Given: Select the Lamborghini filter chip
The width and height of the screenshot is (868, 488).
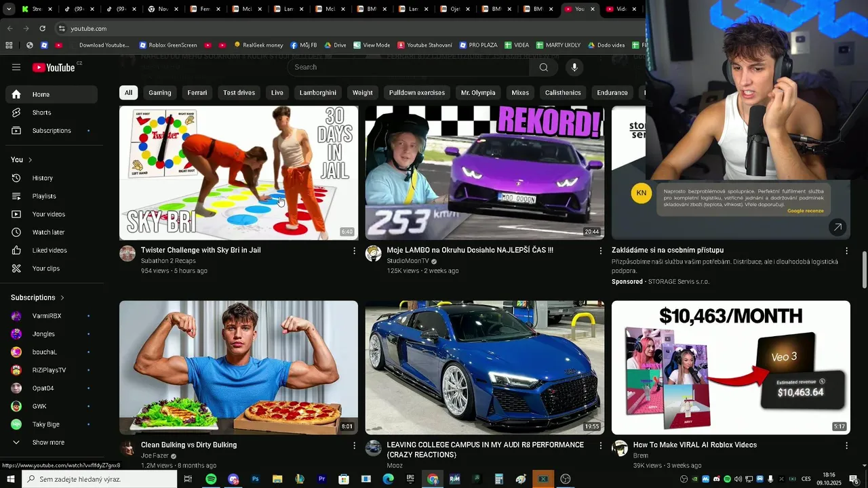Looking at the screenshot, I should [317, 93].
